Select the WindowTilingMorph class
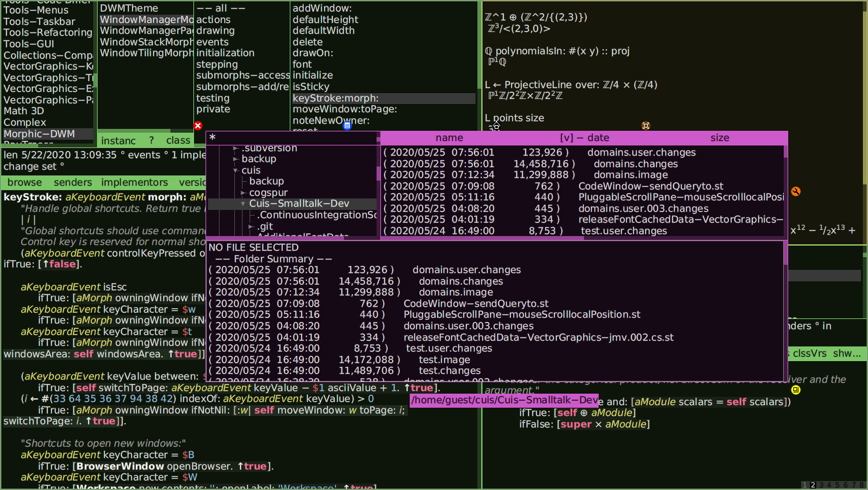Screen dimensions: 868x490 [146, 53]
